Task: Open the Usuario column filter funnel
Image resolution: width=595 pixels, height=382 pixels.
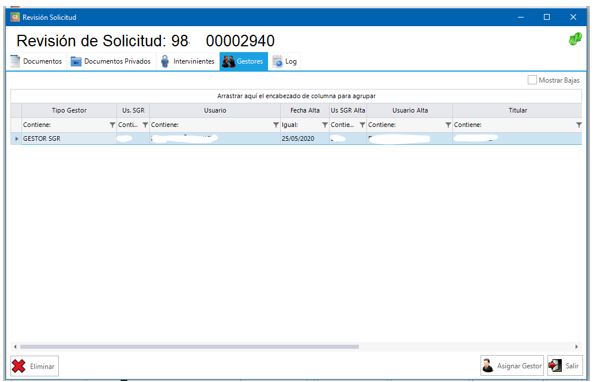Action: pos(276,125)
